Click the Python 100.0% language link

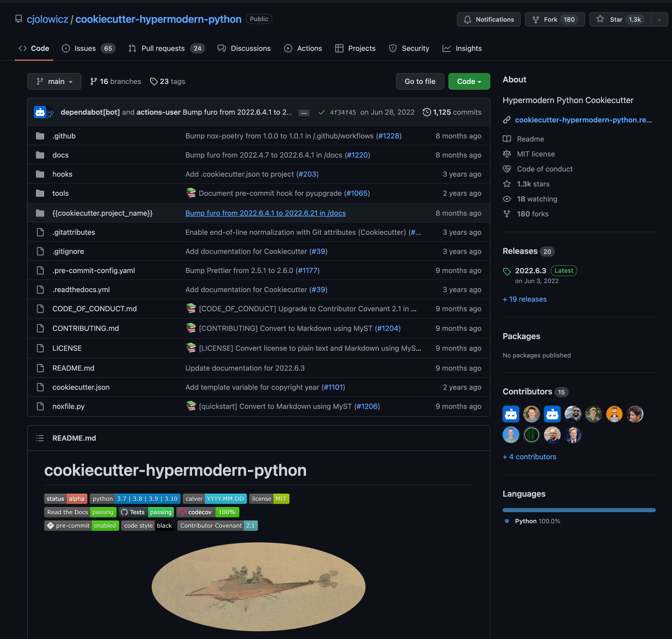pyautogui.click(x=537, y=521)
